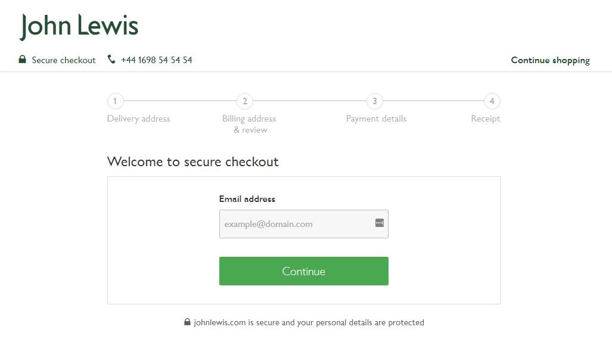
Task: Click the card icon inside email field
Action: click(380, 223)
